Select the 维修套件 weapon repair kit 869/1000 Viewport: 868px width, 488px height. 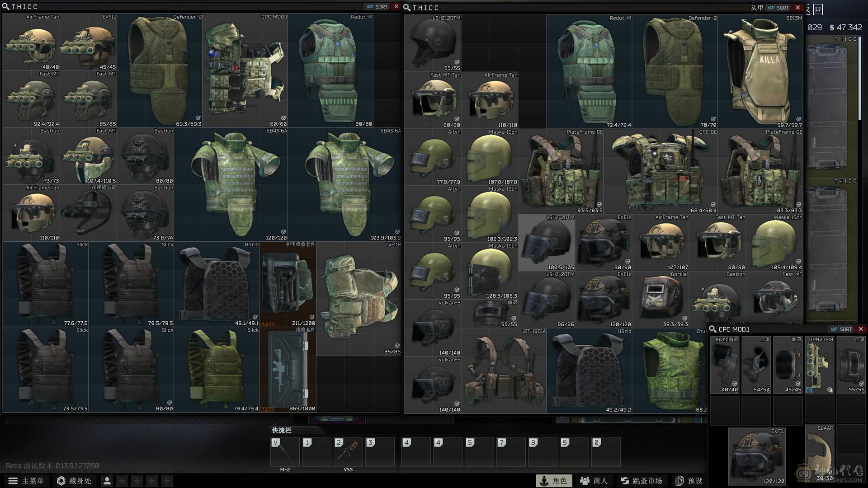(x=288, y=370)
